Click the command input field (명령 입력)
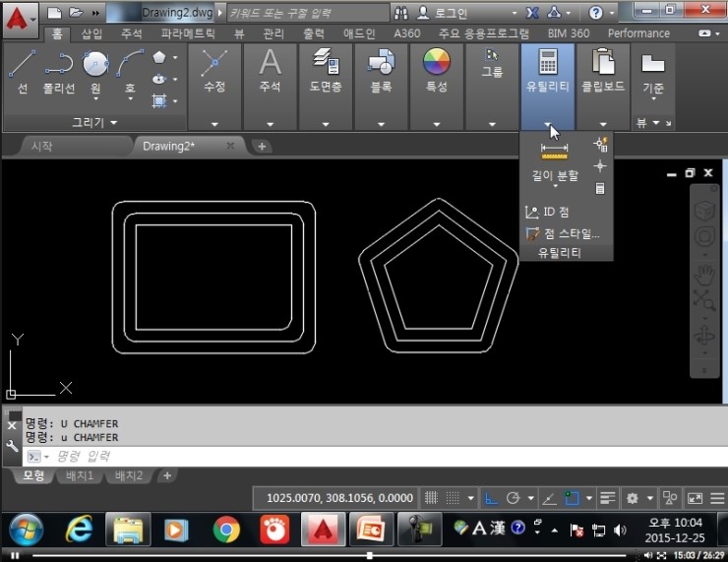The image size is (728, 562). pos(375,457)
